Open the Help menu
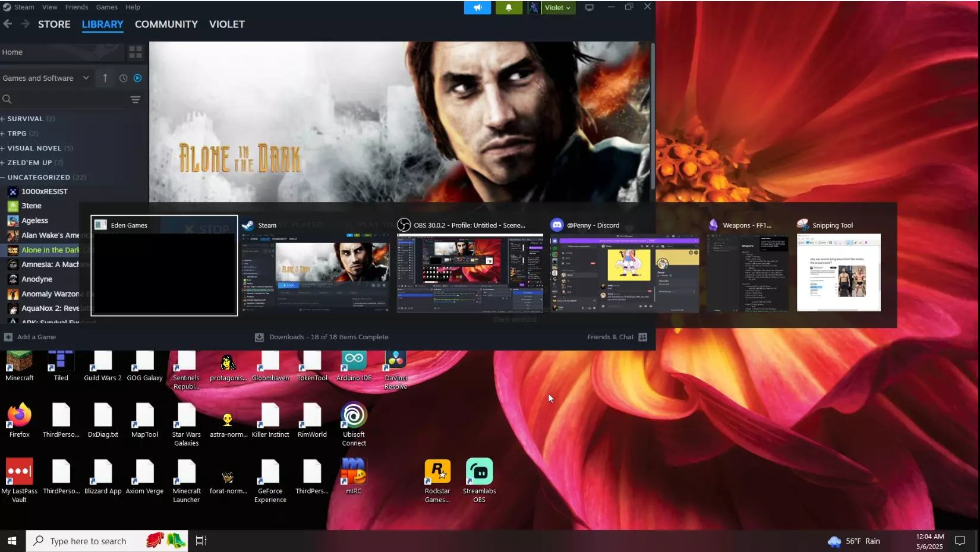 point(133,7)
